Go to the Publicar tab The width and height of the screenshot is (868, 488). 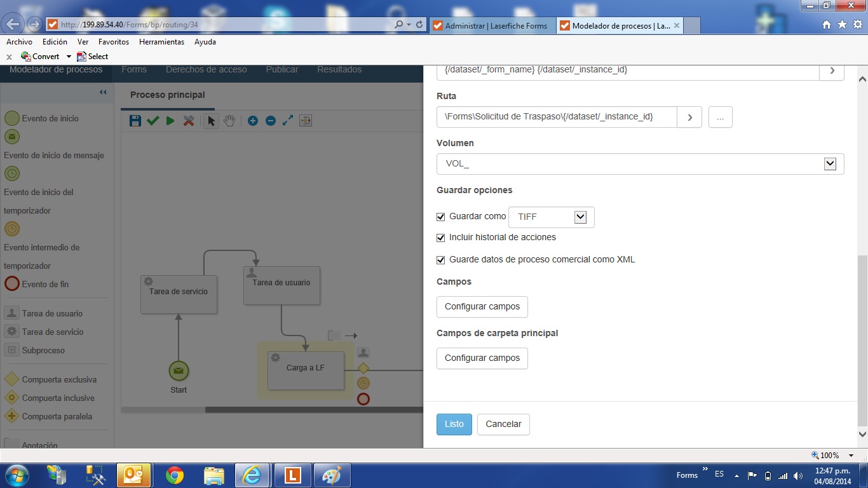tap(282, 69)
